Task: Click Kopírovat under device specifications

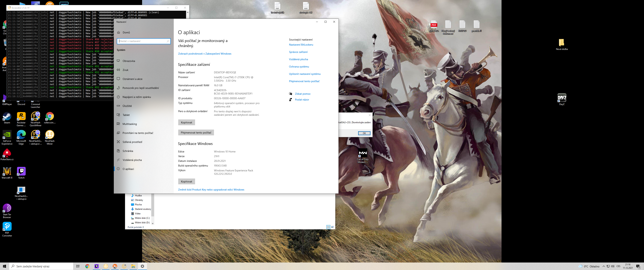Action: [x=186, y=122]
